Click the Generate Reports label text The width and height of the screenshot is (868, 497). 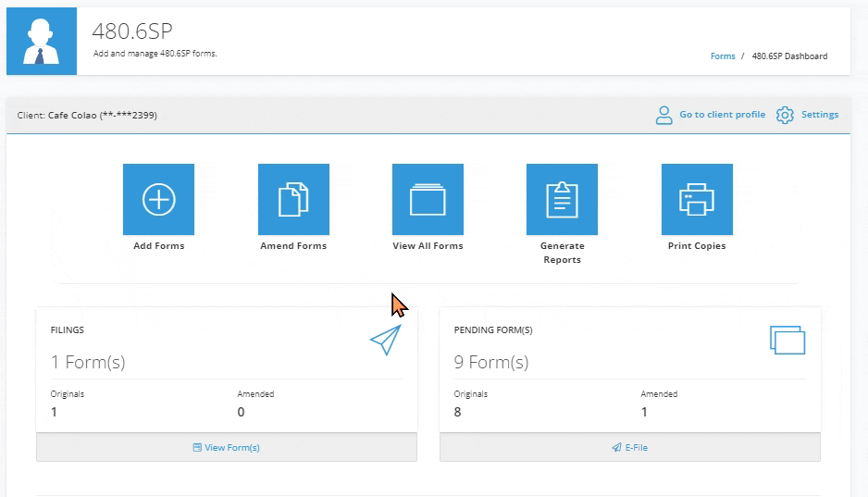[x=562, y=253]
